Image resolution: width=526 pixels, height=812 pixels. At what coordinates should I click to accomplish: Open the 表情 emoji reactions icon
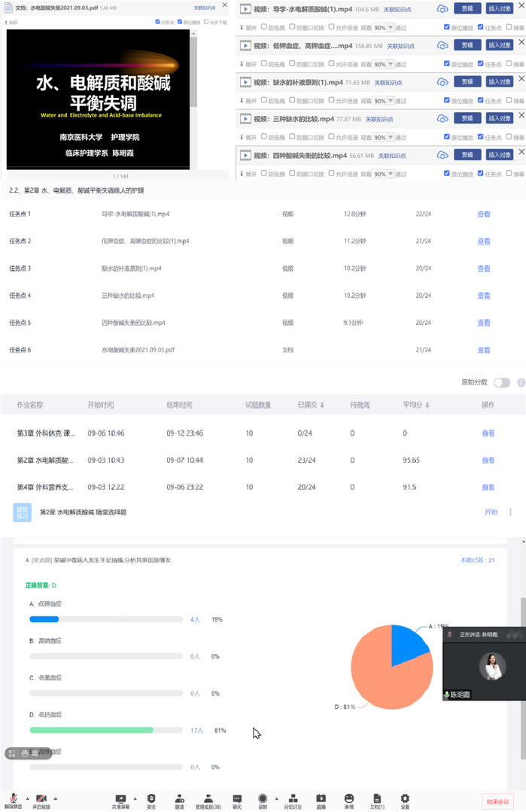point(348,798)
